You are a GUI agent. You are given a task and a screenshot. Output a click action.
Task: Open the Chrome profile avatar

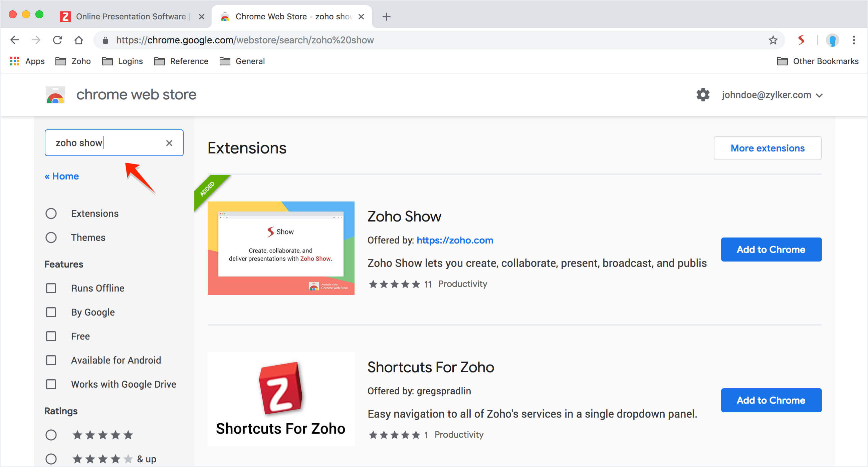[x=832, y=40]
